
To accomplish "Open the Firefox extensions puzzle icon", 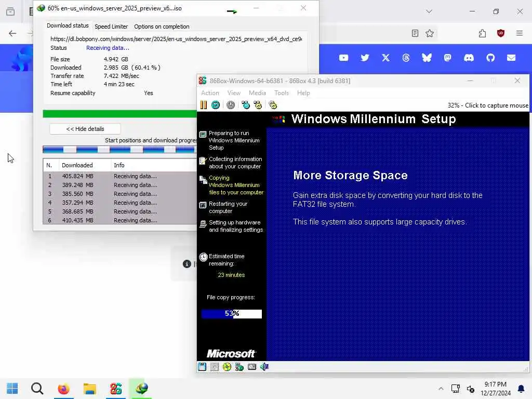I will 482,33.
